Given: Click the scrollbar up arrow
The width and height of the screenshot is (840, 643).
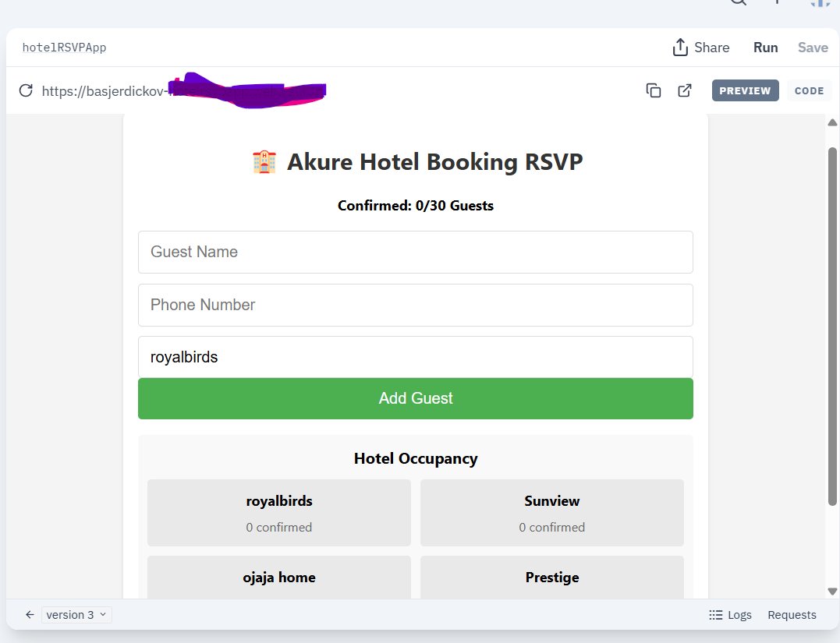Looking at the screenshot, I should (832, 122).
